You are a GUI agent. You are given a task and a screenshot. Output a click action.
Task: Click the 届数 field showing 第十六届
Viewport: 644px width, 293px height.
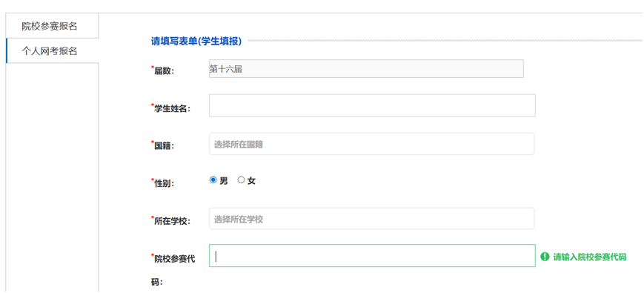coord(366,69)
